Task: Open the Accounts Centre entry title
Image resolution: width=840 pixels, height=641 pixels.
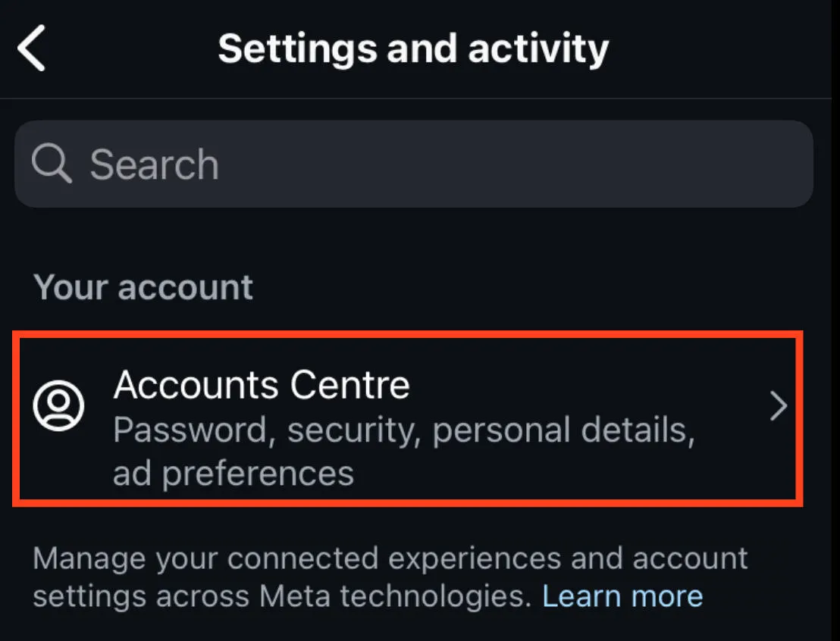Action: pos(262,385)
